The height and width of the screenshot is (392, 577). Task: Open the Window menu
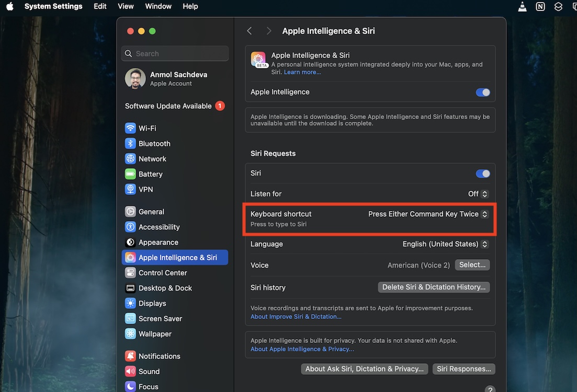(x=158, y=6)
